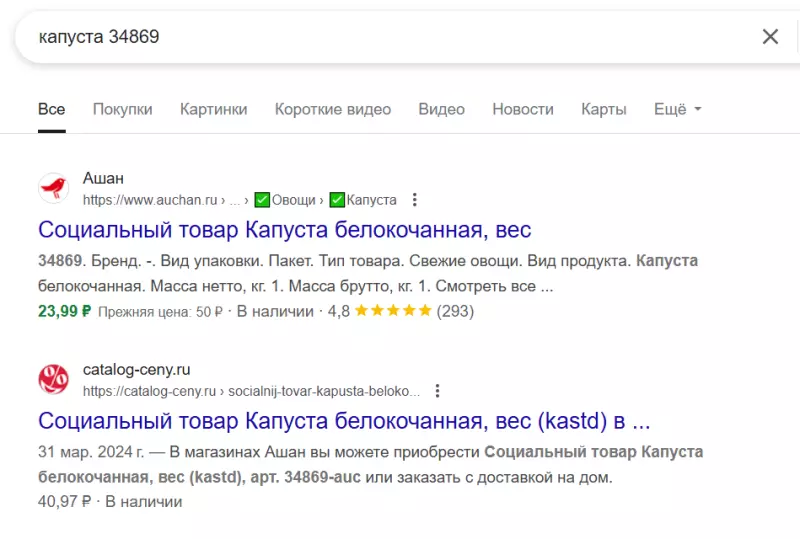Open the Короткие видео tab

click(x=332, y=109)
